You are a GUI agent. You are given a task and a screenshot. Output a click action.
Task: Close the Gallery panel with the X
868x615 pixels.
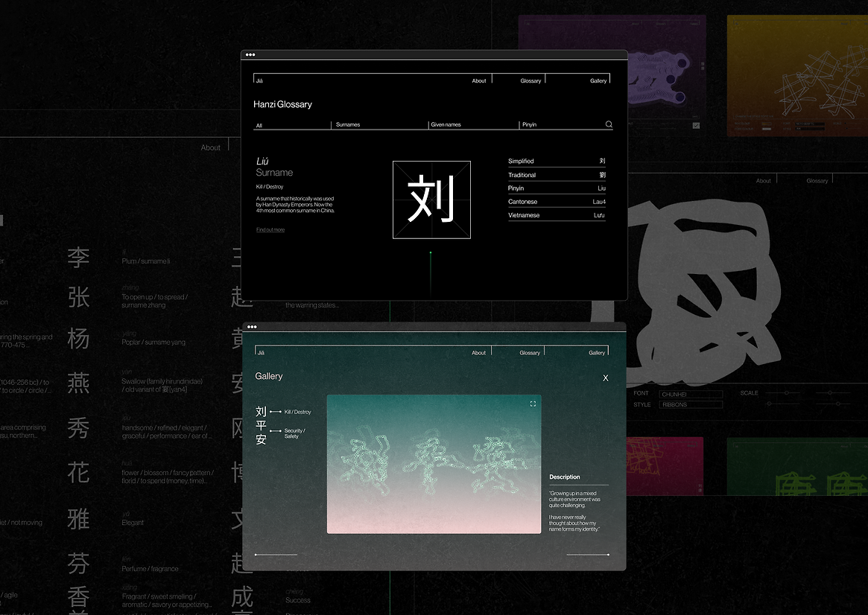(606, 378)
